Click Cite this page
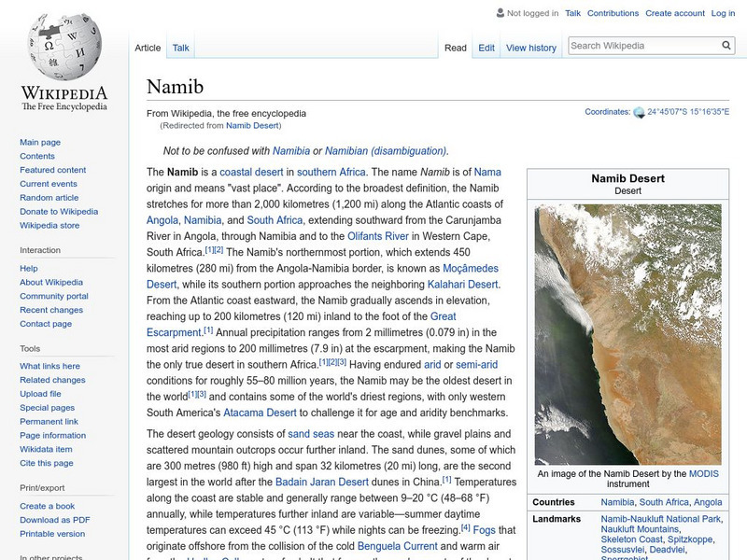747x560 pixels. coord(46,462)
